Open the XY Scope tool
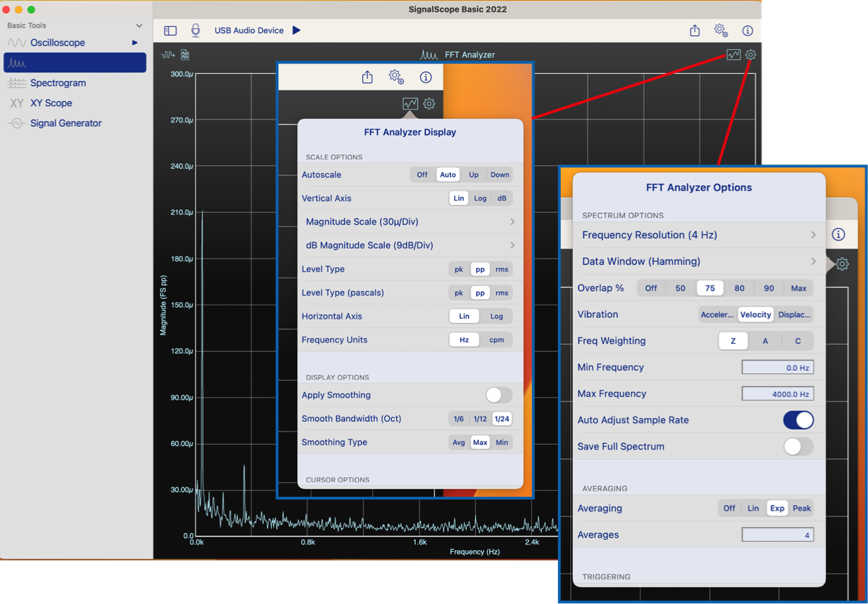 pos(51,103)
